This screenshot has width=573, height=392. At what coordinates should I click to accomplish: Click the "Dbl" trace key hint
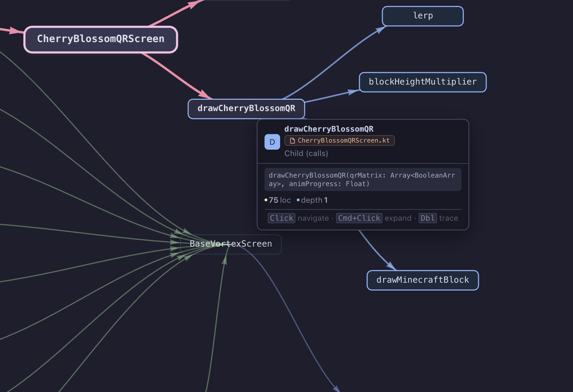tap(427, 218)
